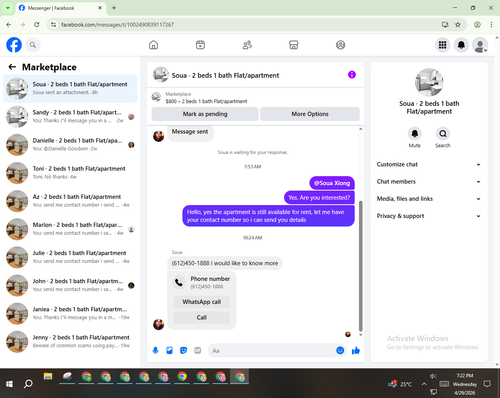Search in conversation using magnifier icon
The image size is (500, 398).
coord(443,134)
